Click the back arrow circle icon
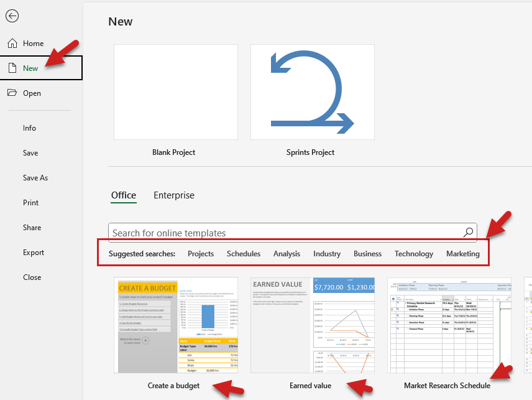Screen dimensions: 532x400 12,16
